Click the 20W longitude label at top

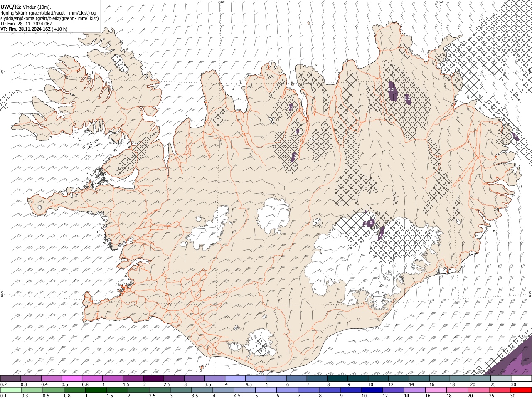pos(221,2)
